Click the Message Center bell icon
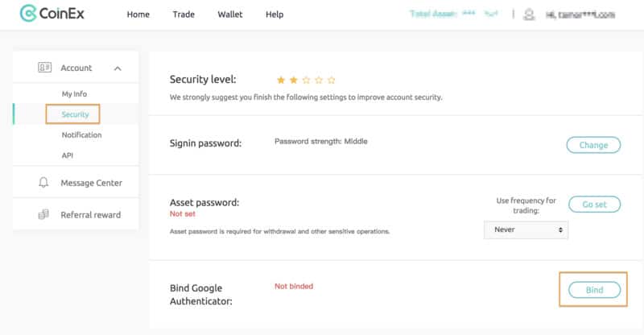Screen dimensions: 644x335 click(x=43, y=183)
